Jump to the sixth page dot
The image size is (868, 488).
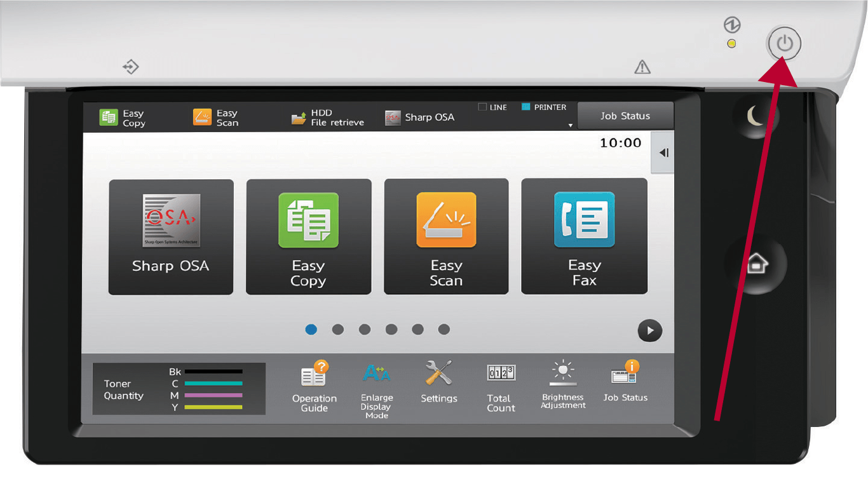click(x=444, y=329)
